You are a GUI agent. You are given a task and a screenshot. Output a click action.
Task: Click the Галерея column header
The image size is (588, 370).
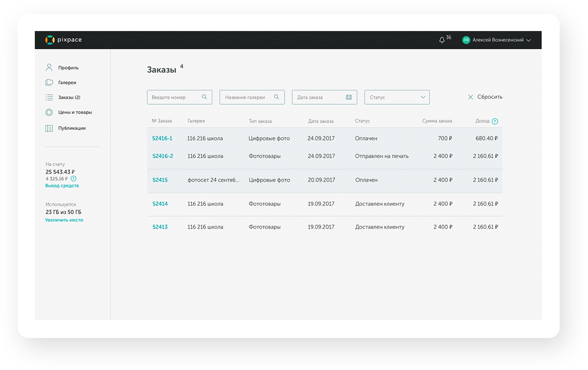(196, 121)
